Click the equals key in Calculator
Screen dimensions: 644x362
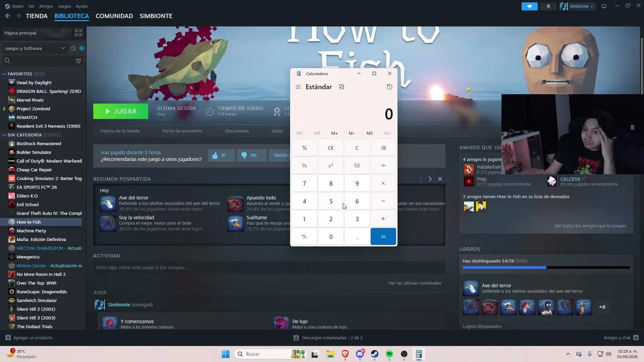pos(383,237)
